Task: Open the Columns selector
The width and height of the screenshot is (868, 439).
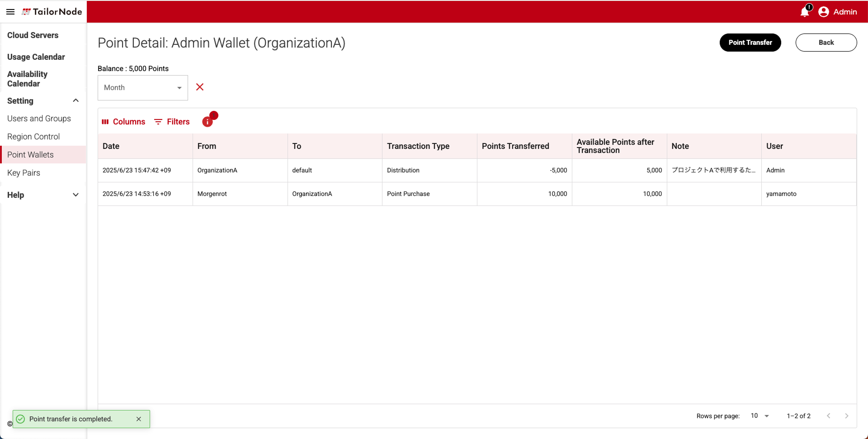Action: tap(123, 122)
